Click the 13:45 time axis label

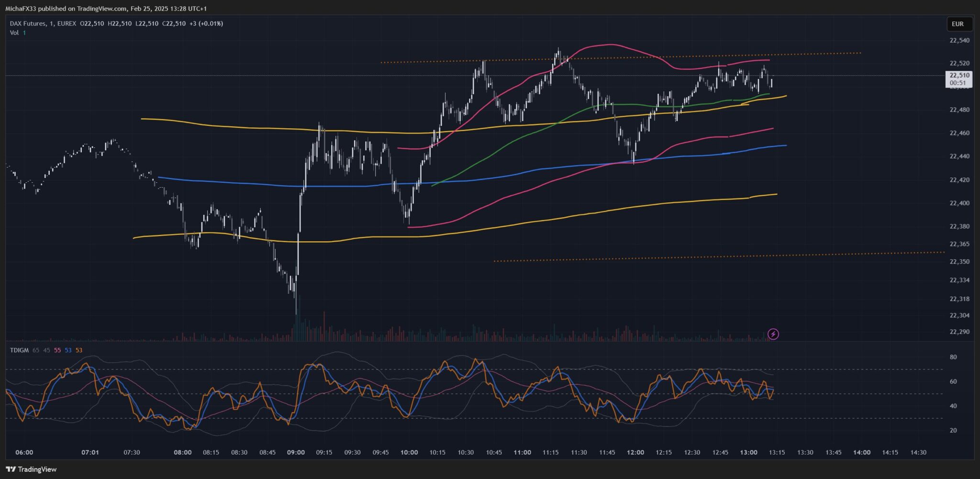click(834, 453)
